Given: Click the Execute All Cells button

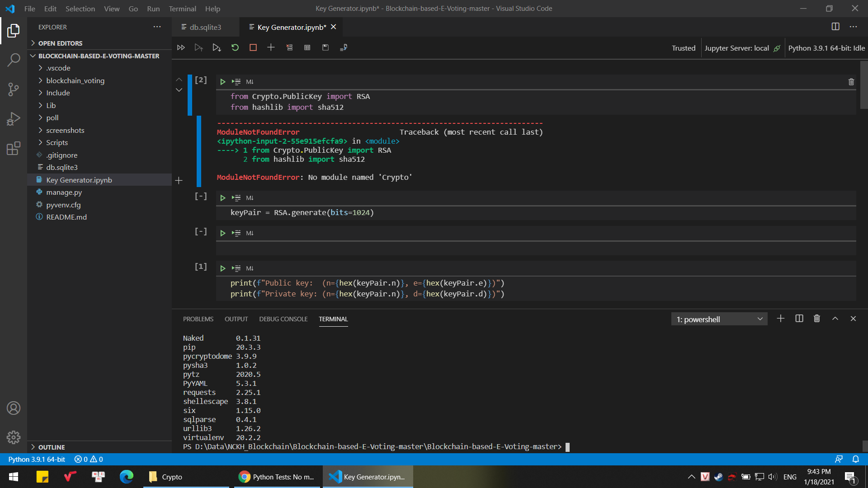Looking at the screenshot, I should pos(181,47).
